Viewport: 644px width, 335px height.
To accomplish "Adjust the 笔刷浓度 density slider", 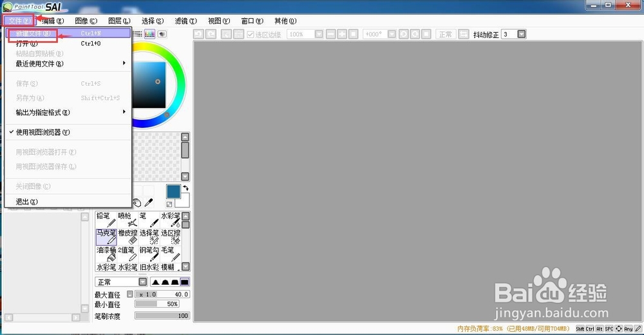I will click(162, 316).
